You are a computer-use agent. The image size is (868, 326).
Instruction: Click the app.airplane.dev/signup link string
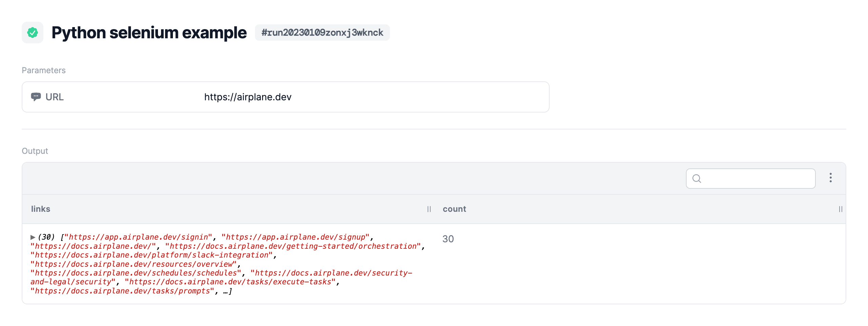click(295, 237)
